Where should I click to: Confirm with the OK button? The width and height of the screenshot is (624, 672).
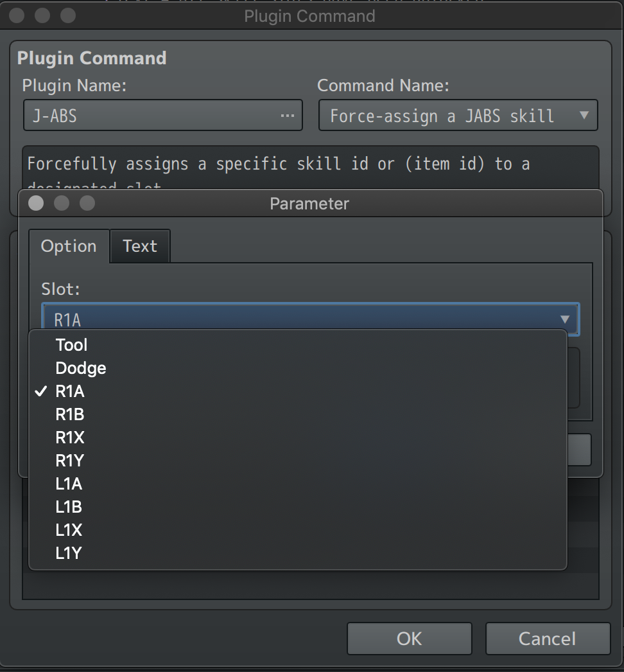pyautogui.click(x=410, y=639)
